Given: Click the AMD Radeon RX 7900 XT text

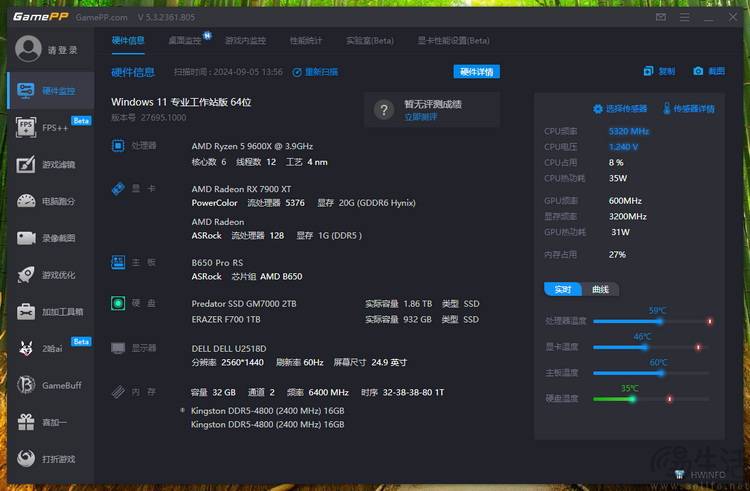Looking at the screenshot, I should (241, 189).
